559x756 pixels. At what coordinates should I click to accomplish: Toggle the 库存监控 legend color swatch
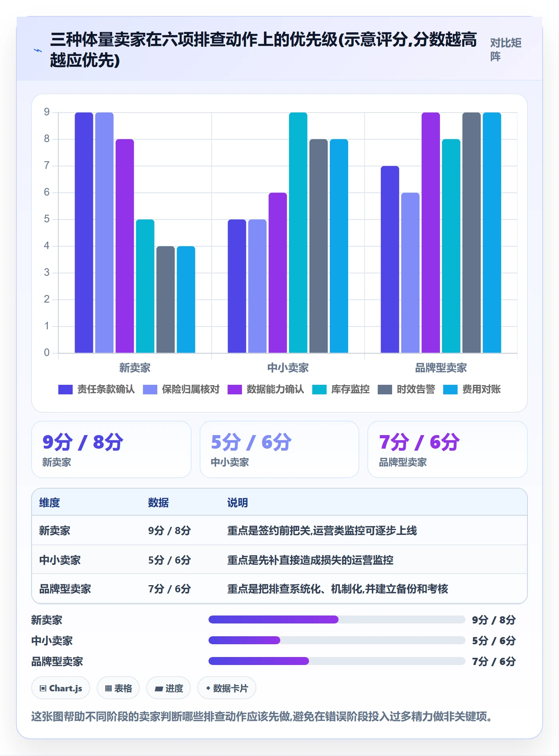click(319, 390)
